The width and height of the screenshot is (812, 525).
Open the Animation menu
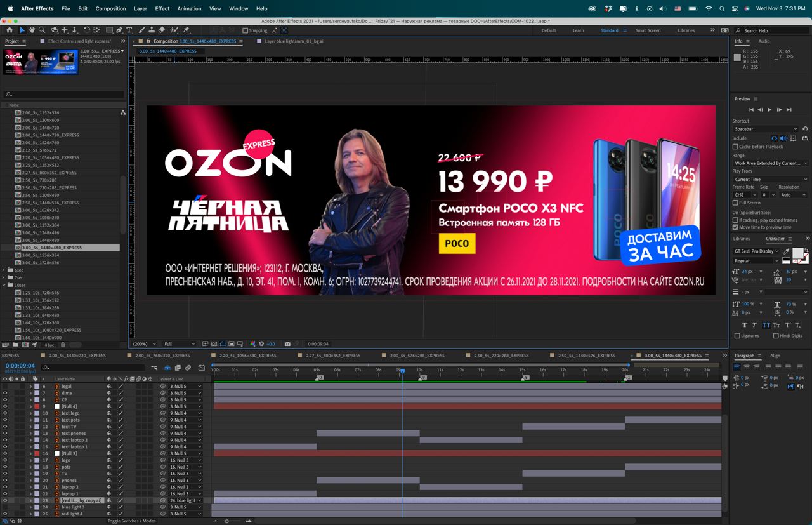click(x=189, y=9)
